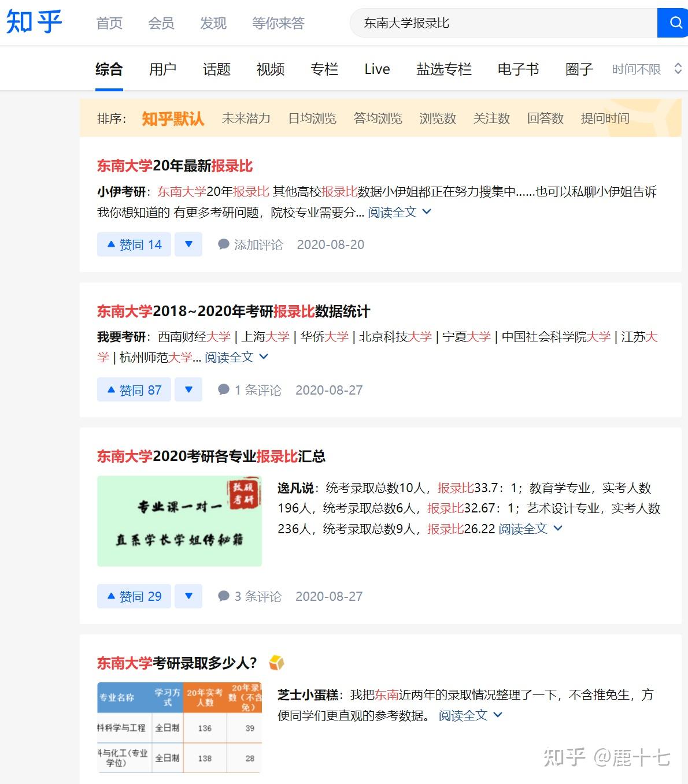Switch to the 视频 tab

point(271,69)
